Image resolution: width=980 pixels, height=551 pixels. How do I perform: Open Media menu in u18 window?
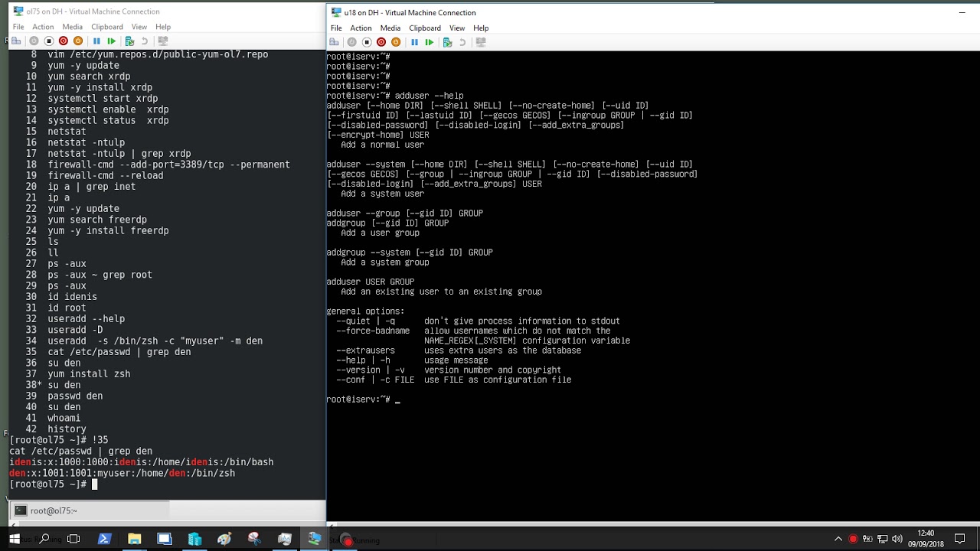(x=390, y=28)
